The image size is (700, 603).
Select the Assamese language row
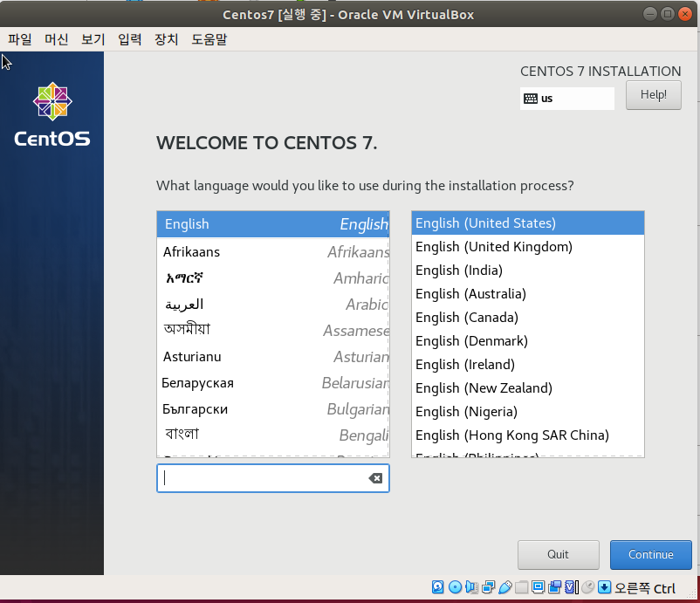(x=273, y=330)
